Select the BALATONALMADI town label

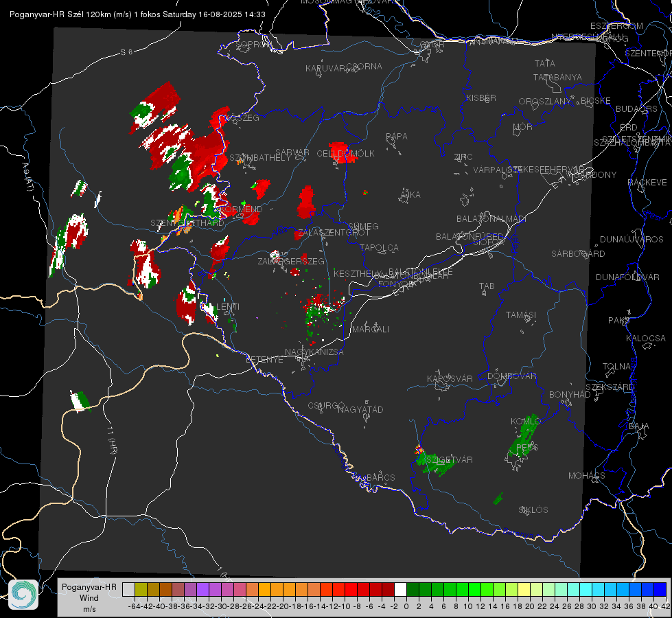[x=491, y=219]
